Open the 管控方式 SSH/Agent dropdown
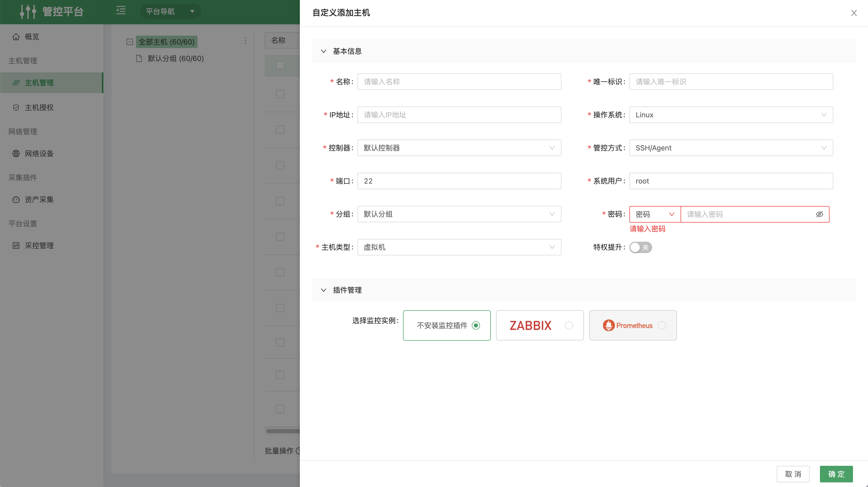Viewport: 868px width, 487px height. click(x=731, y=148)
